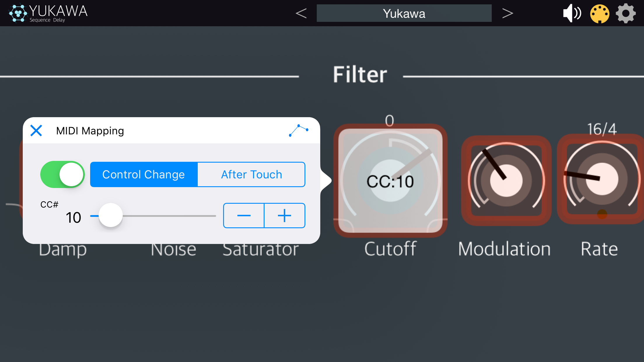The width and height of the screenshot is (644, 362).
Task: Open the Yukawa preset name selector
Action: coord(404,13)
